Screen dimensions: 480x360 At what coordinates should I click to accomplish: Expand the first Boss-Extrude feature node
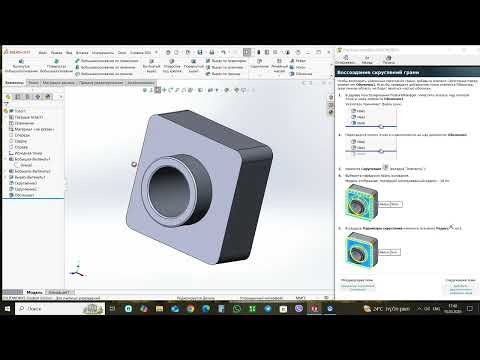[x=6, y=159]
